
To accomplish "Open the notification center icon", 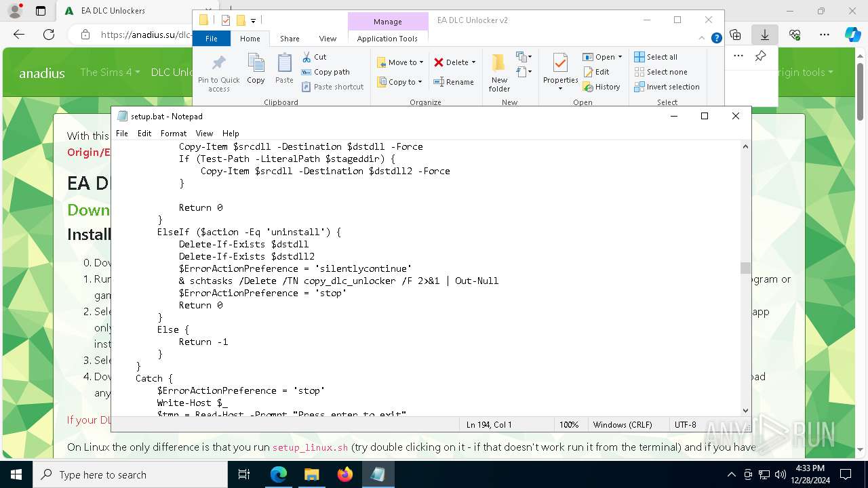I will (x=846, y=474).
